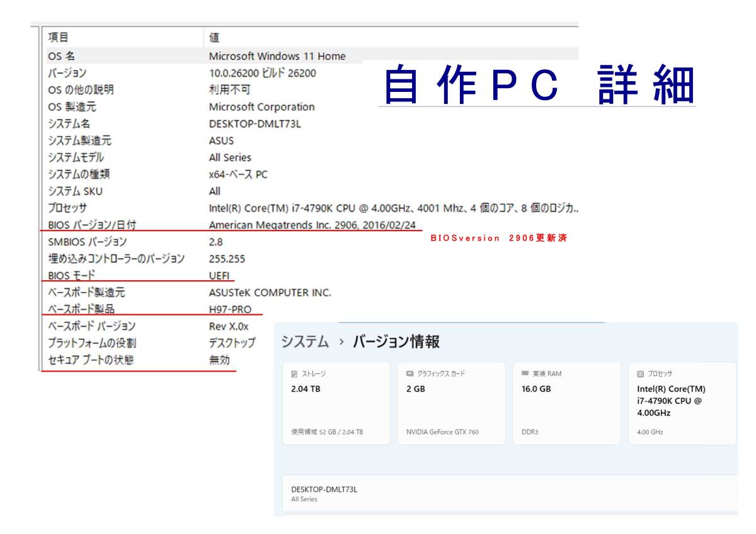Open the 16.0 GB DDR3 RAM card
The height and width of the screenshot is (534, 756).
click(566, 403)
